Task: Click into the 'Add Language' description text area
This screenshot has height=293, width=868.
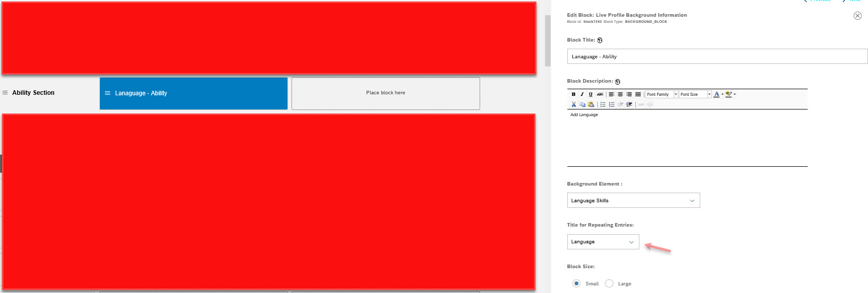Action: [x=687, y=137]
